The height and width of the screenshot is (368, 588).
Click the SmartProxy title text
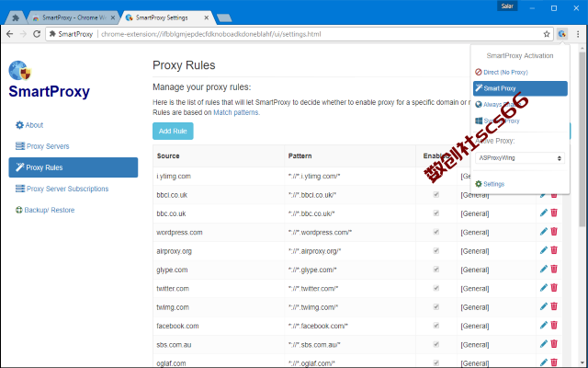[49, 91]
